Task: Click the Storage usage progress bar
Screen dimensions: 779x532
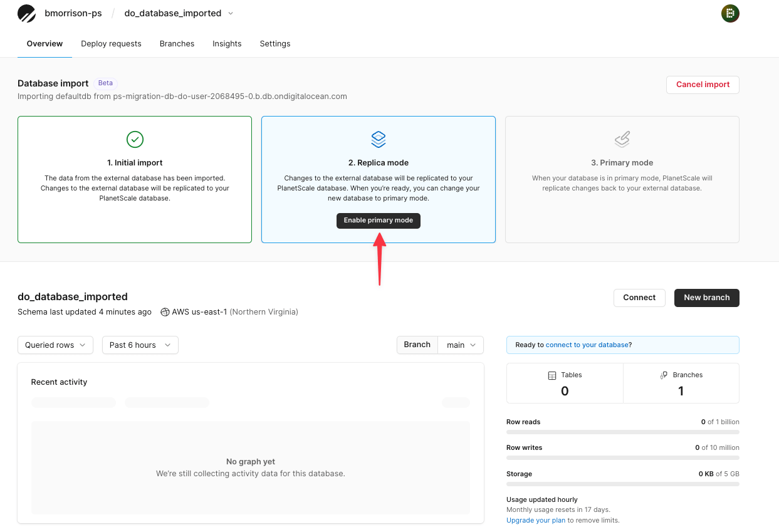Action: [x=622, y=484]
